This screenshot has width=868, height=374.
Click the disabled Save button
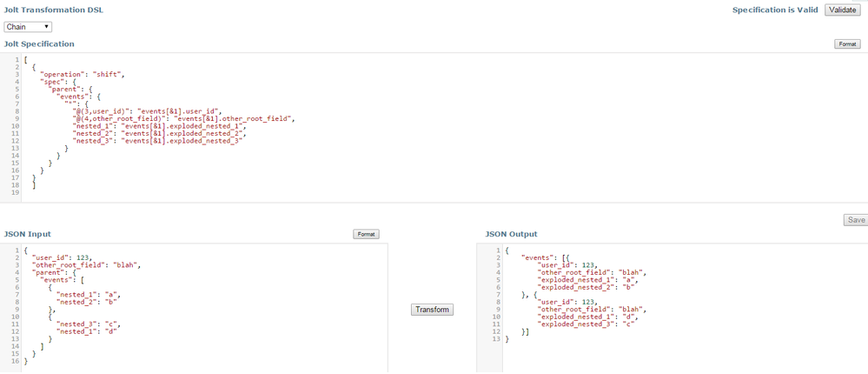856,220
